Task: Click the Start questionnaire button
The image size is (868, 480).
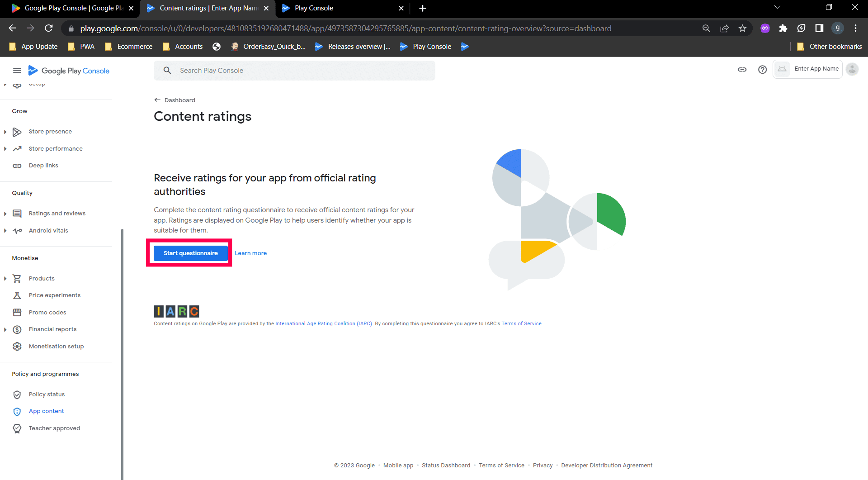Action: pos(190,253)
